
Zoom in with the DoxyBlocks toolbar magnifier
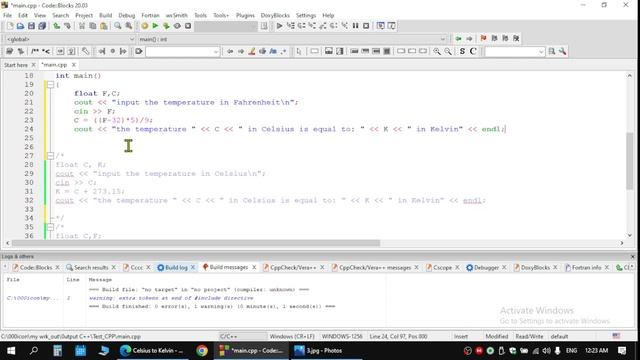437,51
